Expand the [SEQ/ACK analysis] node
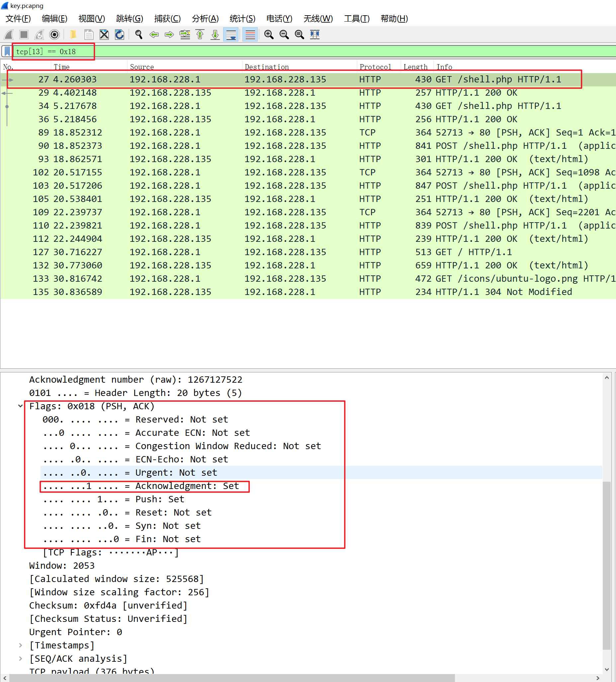The width and height of the screenshot is (616, 682). pyautogui.click(x=20, y=658)
